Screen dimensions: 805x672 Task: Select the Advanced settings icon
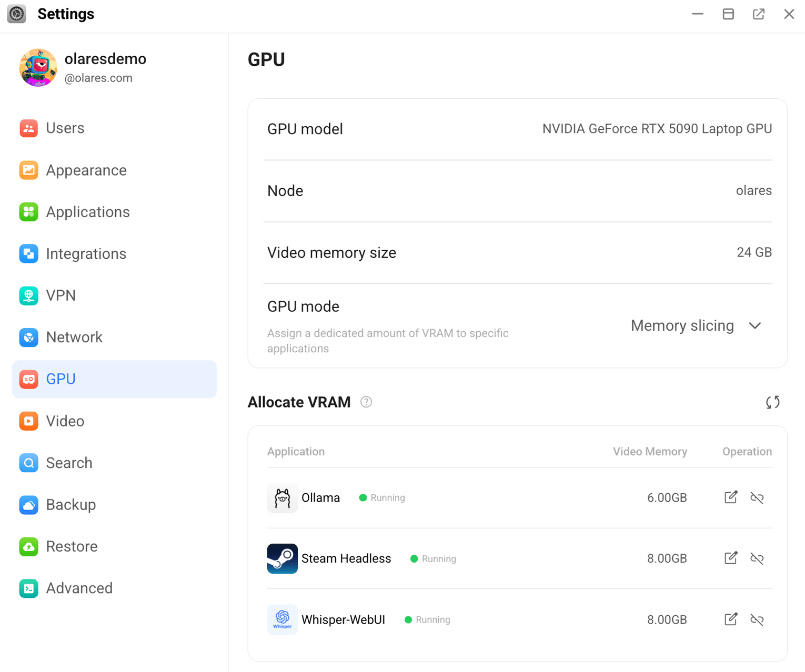pyautogui.click(x=29, y=588)
